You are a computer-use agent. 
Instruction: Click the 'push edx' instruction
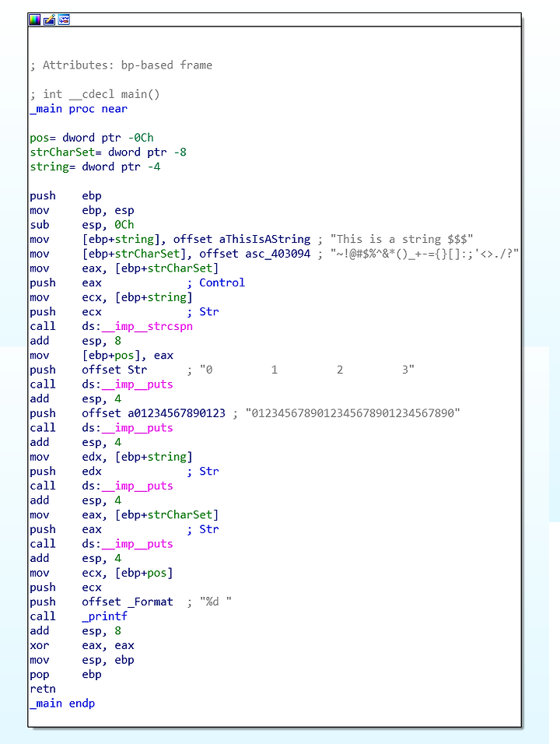[x=65, y=471]
